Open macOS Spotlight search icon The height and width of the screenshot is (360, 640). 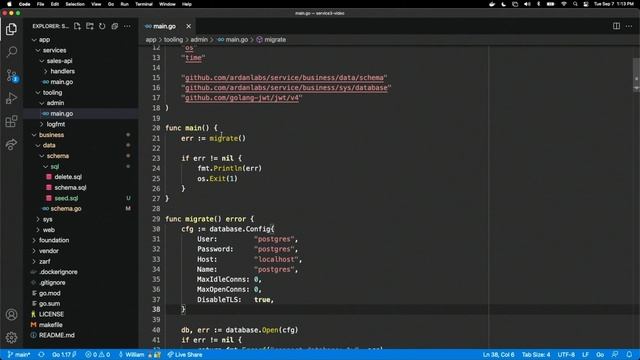point(575,4)
